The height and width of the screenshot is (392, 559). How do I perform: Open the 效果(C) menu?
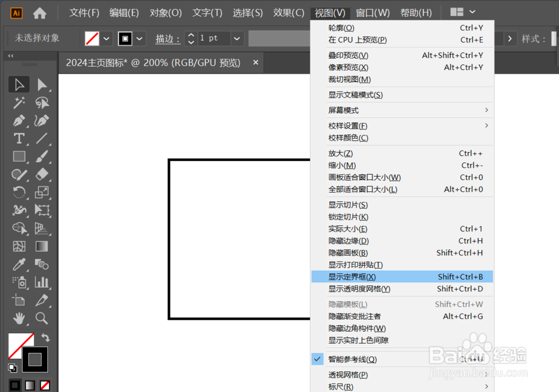[289, 13]
